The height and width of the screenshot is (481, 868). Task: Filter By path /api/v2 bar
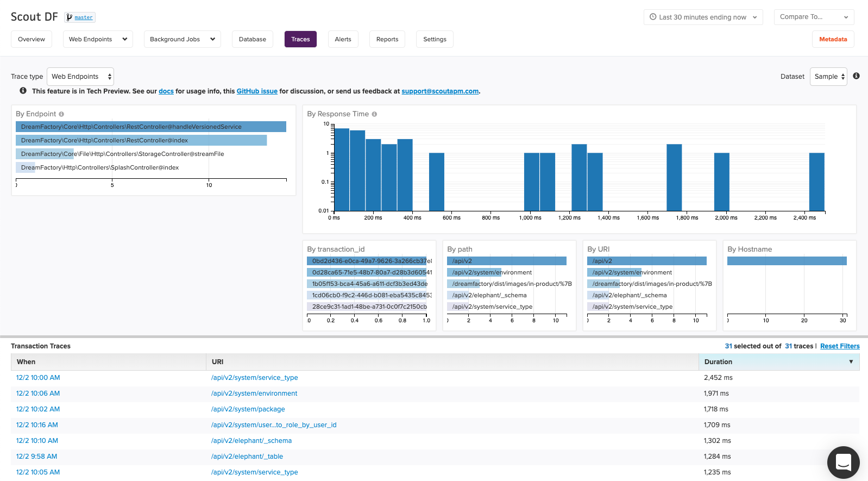pos(507,261)
